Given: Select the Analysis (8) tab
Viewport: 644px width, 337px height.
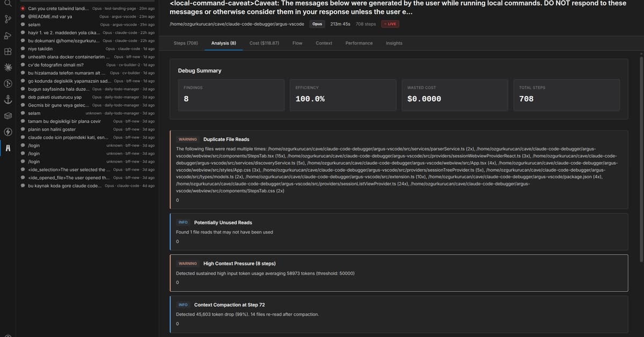Looking at the screenshot, I should [224, 43].
